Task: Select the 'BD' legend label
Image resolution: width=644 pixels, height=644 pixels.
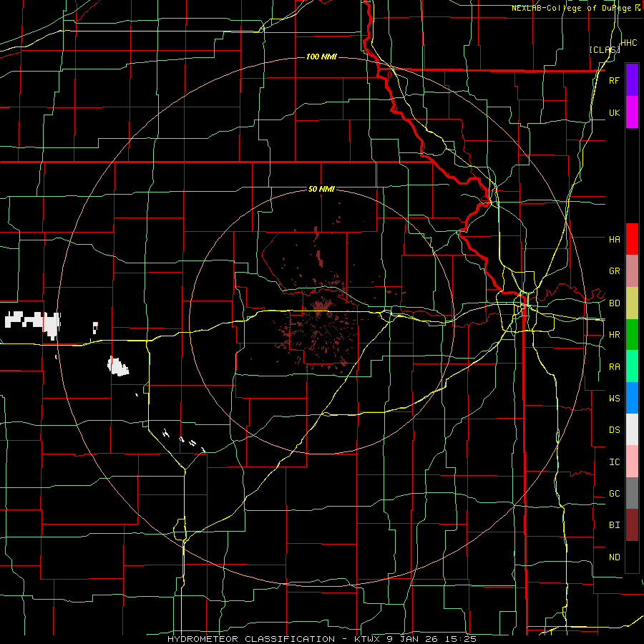Action: click(x=614, y=303)
